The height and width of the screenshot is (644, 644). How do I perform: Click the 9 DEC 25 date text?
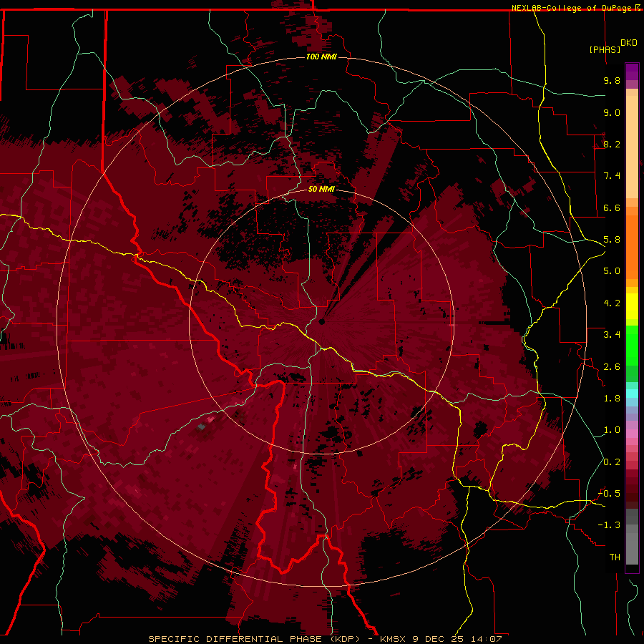coord(438,639)
